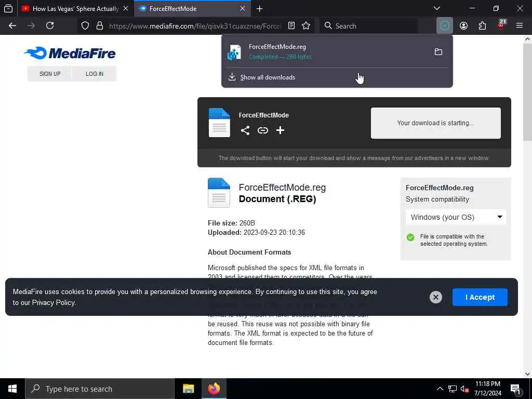Toggle reader view icon
The image size is (532, 399).
[x=291, y=26]
